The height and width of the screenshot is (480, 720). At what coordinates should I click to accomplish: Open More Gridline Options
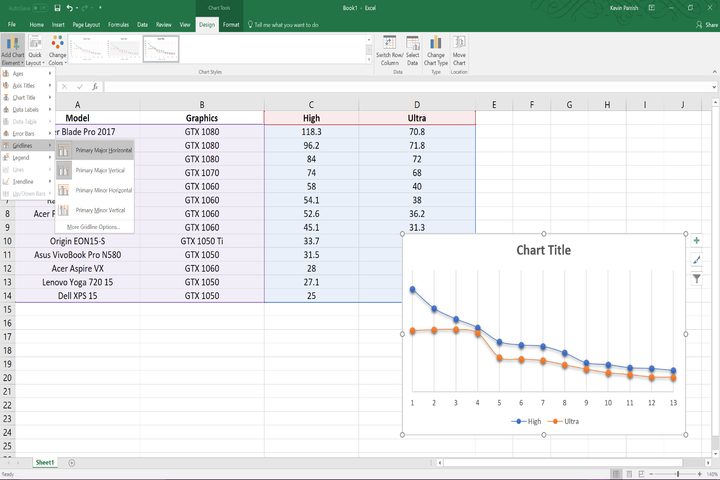coord(93,227)
